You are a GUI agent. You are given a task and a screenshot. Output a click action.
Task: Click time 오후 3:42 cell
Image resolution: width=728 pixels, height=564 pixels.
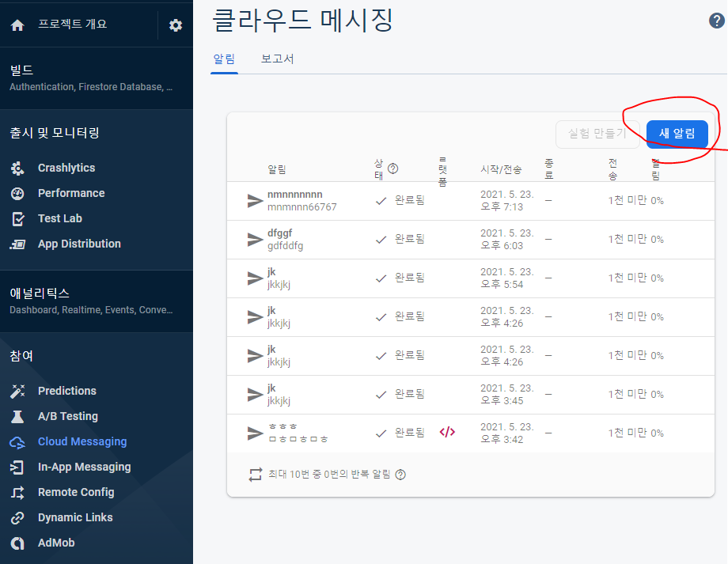pyautogui.click(x=502, y=440)
